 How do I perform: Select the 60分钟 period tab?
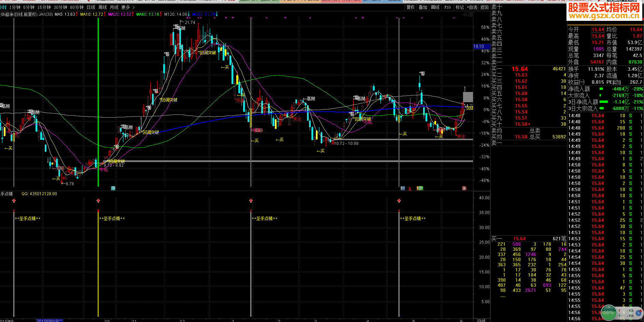click(77, 7)
